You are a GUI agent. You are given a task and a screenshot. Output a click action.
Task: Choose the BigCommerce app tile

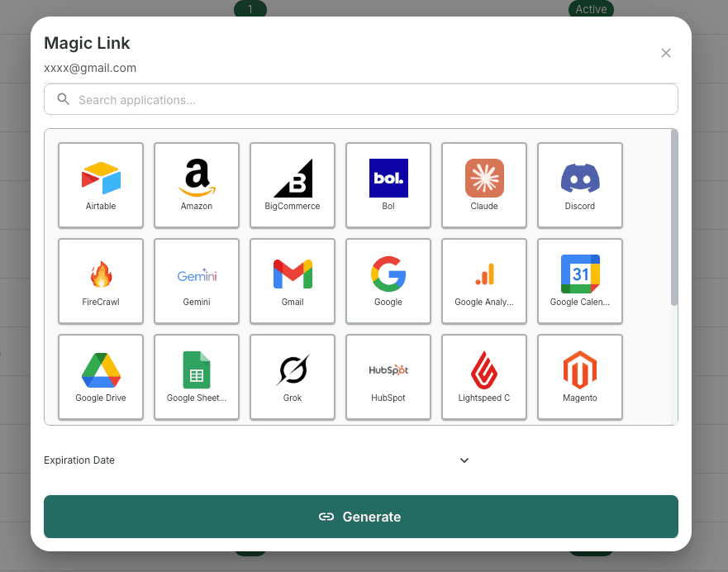coord(292,184)
